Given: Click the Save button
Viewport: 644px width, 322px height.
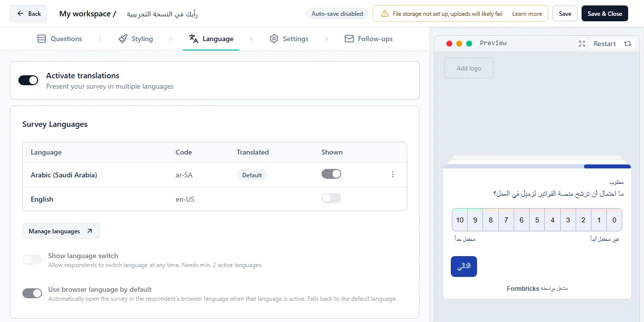Looking at the screenshot, I should tap(565, 14).
